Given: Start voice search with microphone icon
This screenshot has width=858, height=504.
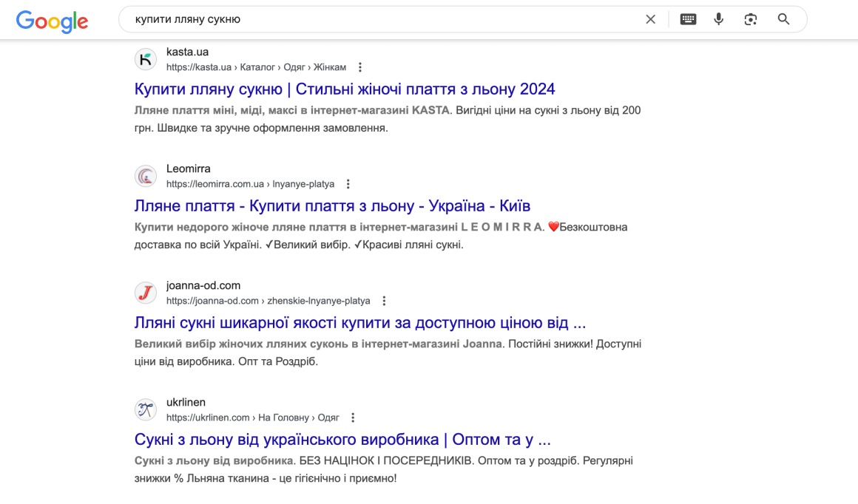Looking at the screenshot, I should 718,19.
